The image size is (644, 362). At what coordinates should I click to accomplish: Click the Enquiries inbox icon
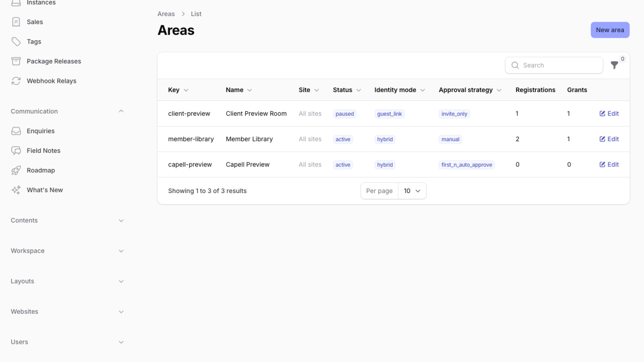pos(16,131)
